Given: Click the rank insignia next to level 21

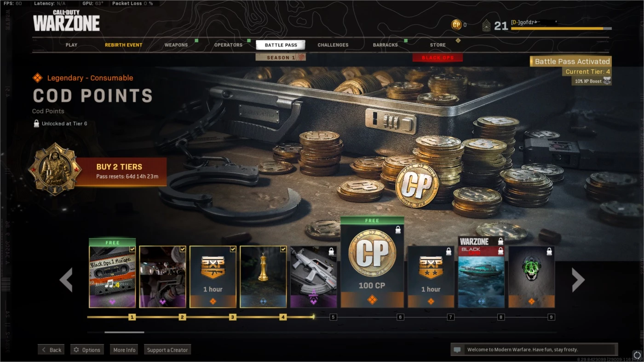Looking at the screenshot, I should pyautogui.click(x=486, y=26).
